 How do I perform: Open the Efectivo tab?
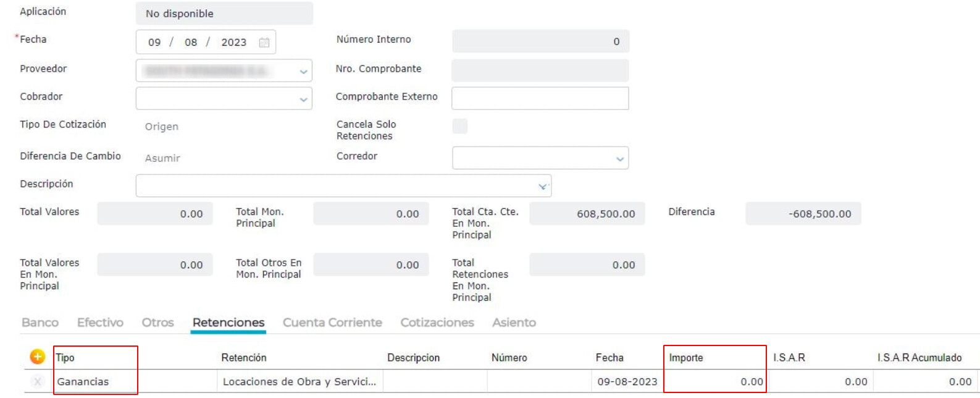(100, 323)
